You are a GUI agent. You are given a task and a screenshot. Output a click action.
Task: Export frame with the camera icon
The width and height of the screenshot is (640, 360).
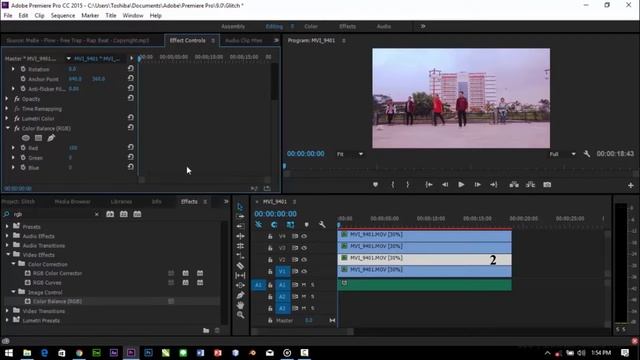click(x=547, y=184)
